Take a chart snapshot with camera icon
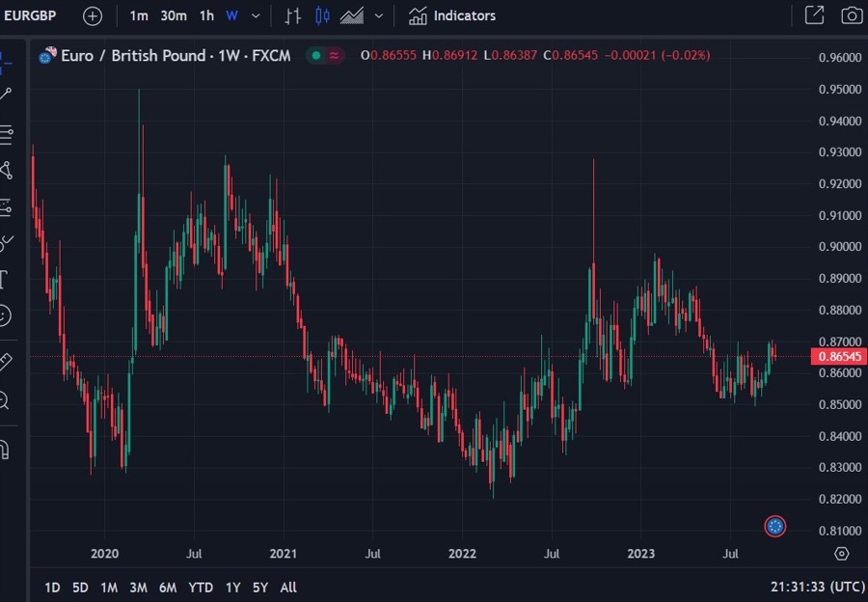This screenshot has height=602, width=868. pyautogui.click(x=852, y=15)
